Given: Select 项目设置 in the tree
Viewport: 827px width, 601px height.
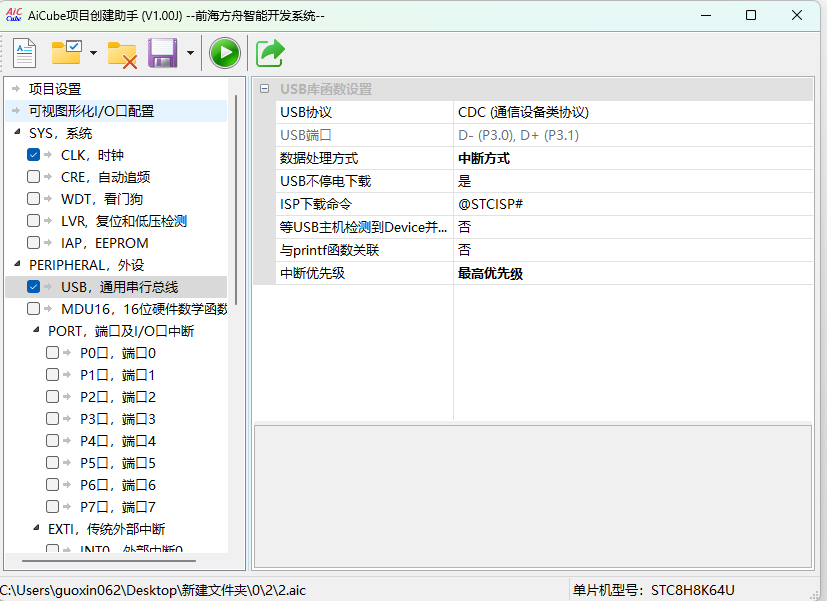Looking at the screenshot, I should point(55,89).
